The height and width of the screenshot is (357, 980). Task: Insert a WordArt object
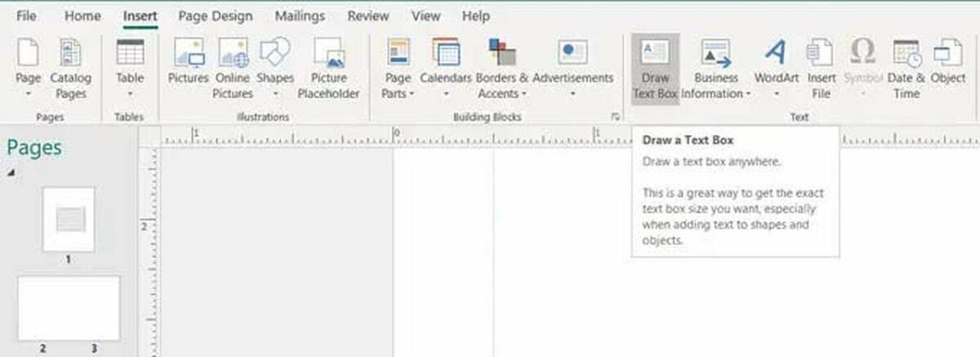coord(775,68)
